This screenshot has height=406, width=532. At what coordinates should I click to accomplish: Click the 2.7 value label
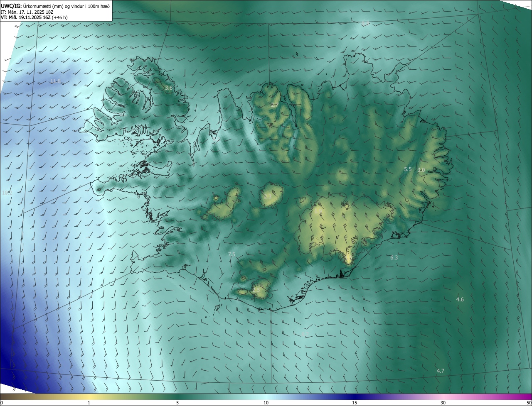(274, 105)
